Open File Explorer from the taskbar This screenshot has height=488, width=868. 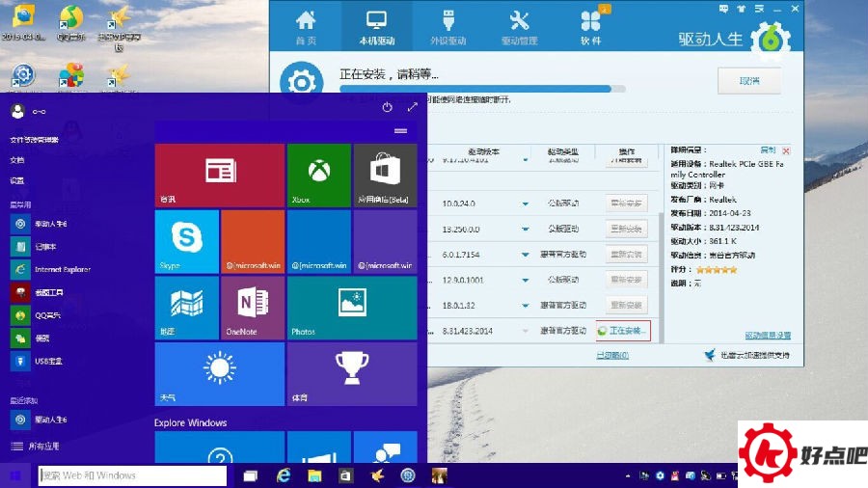314,475
